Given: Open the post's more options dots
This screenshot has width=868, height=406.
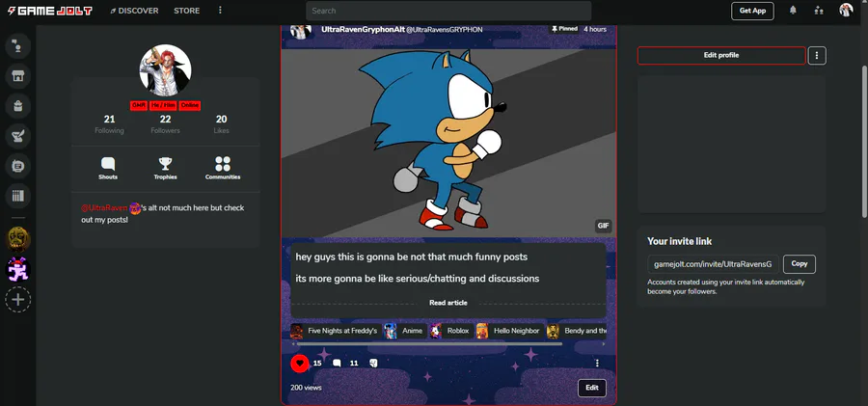Looking at the screenshot, I should (x=597, y=364).
